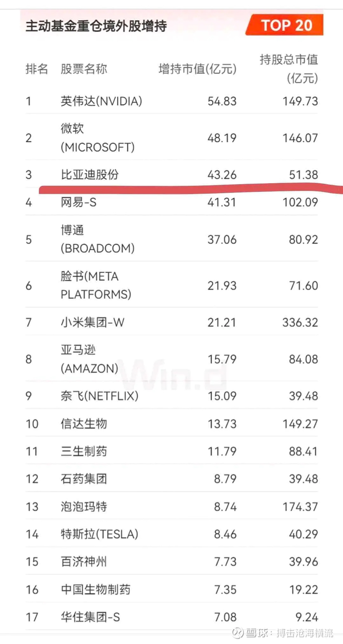The width and height of the screenshot is (343, 644).
Task: Click the Xueqiu logo watermark icon
Action: click(238, 633)
